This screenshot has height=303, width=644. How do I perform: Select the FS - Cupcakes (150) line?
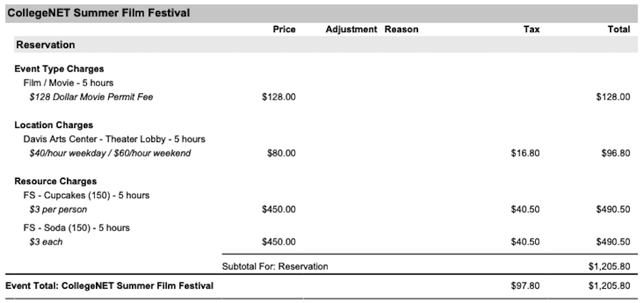click(86, 195)
